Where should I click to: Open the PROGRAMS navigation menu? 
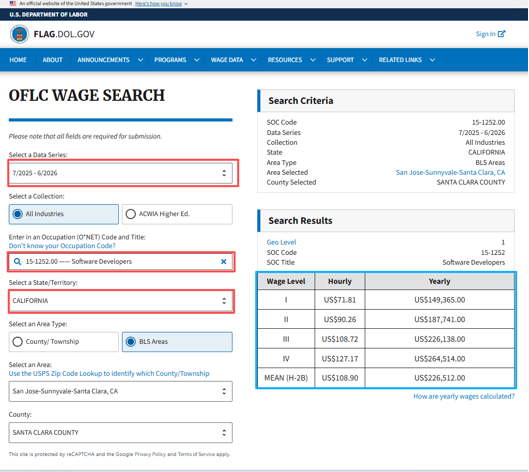170,60
